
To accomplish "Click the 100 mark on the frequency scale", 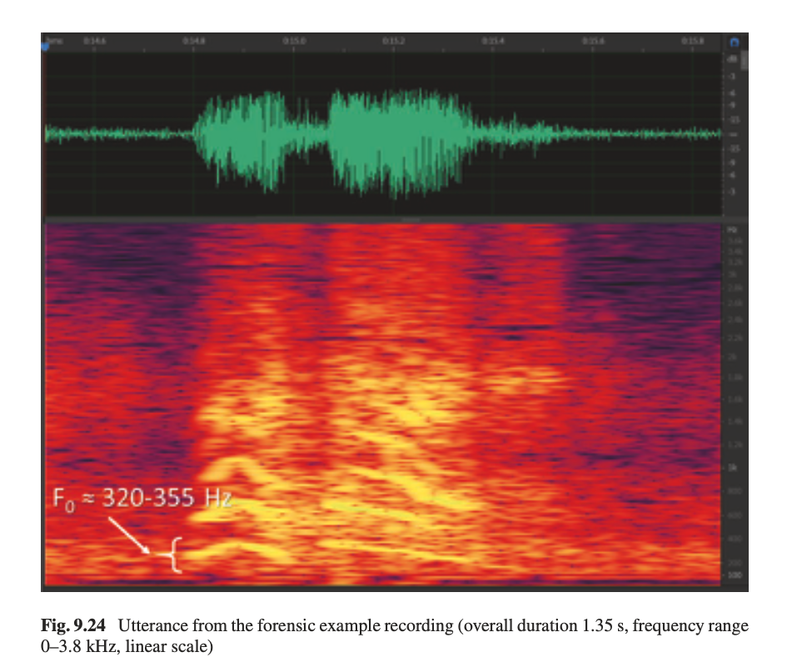I will pyautogui.click(x=734, y=576).
